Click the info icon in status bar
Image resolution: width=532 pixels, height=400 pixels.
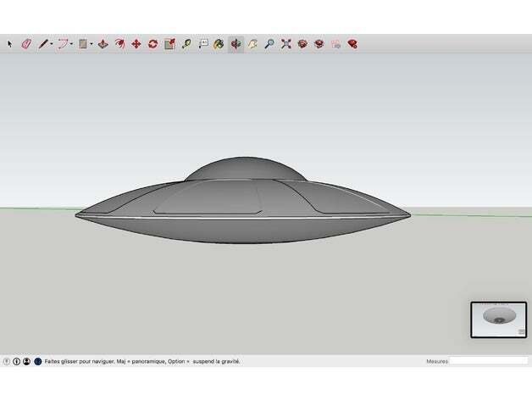click(x=17, y=361)
